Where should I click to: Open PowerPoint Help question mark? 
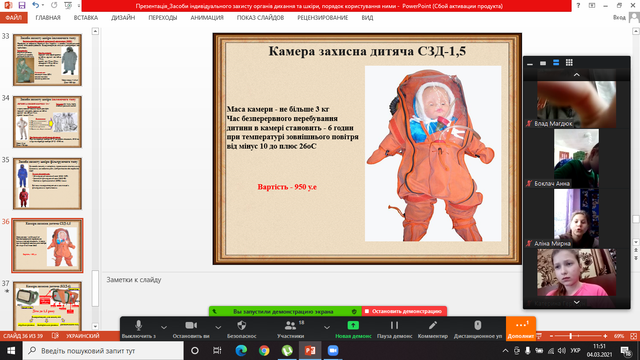tap(578, 5)
